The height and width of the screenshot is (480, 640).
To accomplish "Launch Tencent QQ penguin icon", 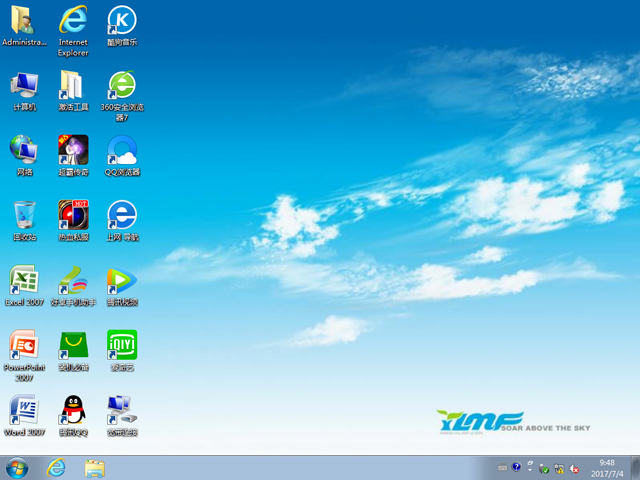I will point(73,410).
